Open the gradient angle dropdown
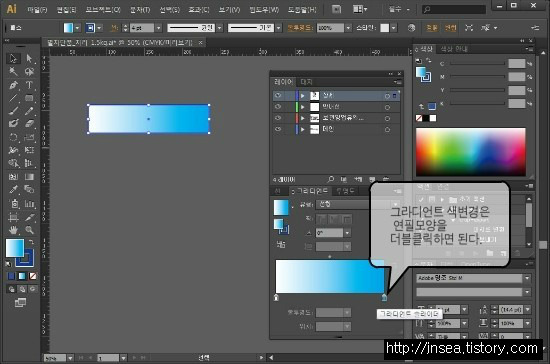Image resolution: width=550 pixels, height=364 pixels. coord(347,233)
